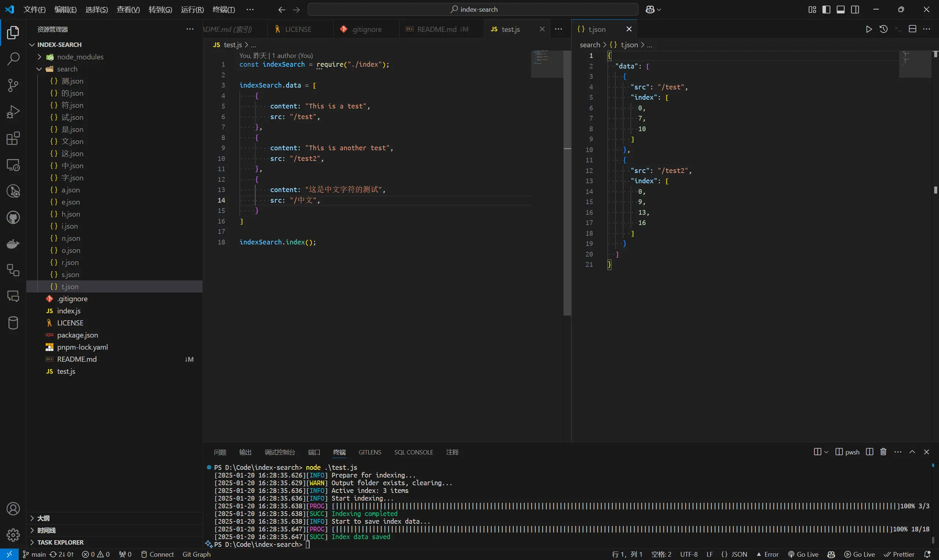Open the Docker view in activity bar
The height and width of the screenshot is (560, 939).
coord(13,244)
